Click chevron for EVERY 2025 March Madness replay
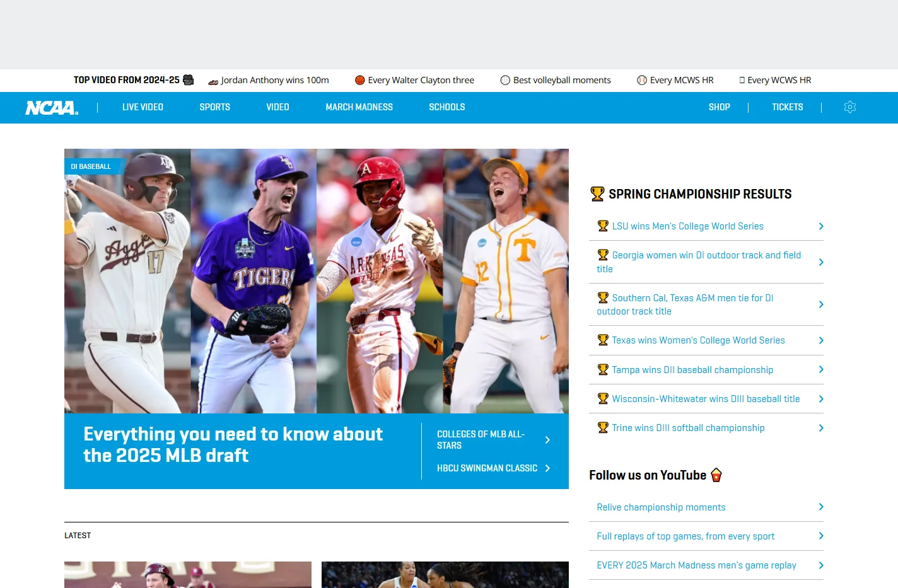 click(x=821, y=565)
